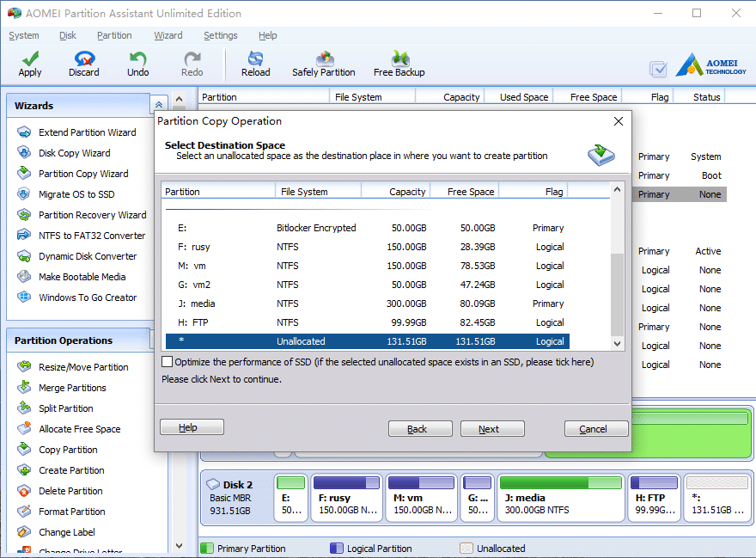Open the System menu
The height and width of the screenshot is (558, 756).
[x=24, y=35]
